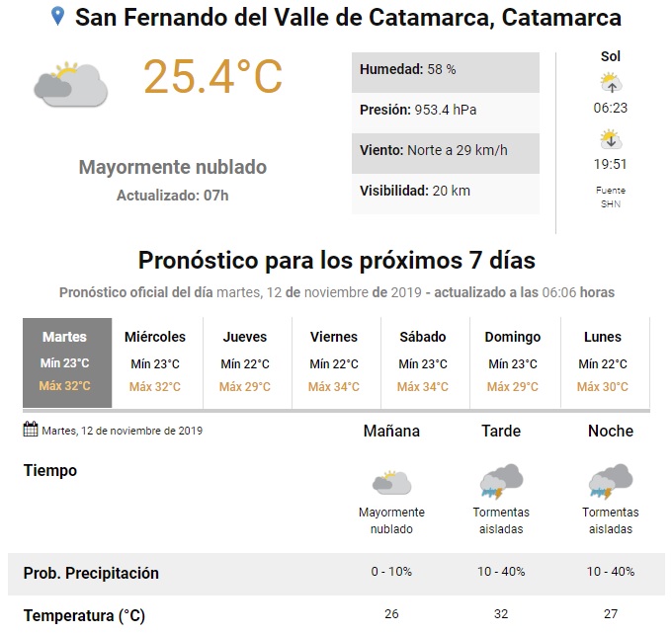Click the city name heading
This screenshot has width=672, height=634.
[349, 18]
